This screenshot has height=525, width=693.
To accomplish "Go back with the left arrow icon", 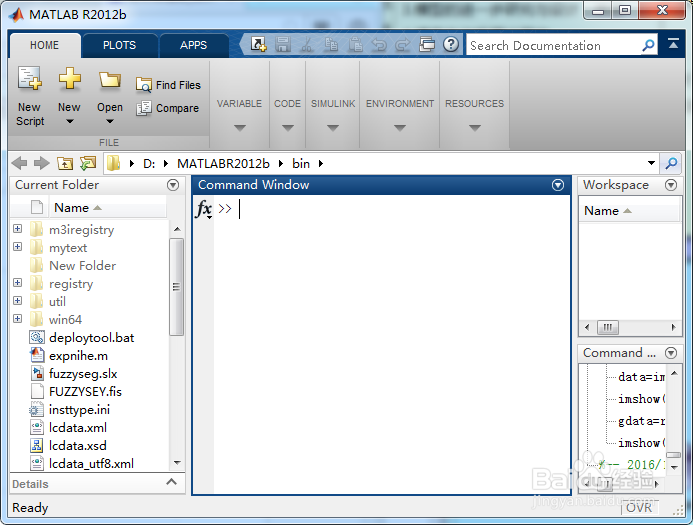I will [19, 163].
